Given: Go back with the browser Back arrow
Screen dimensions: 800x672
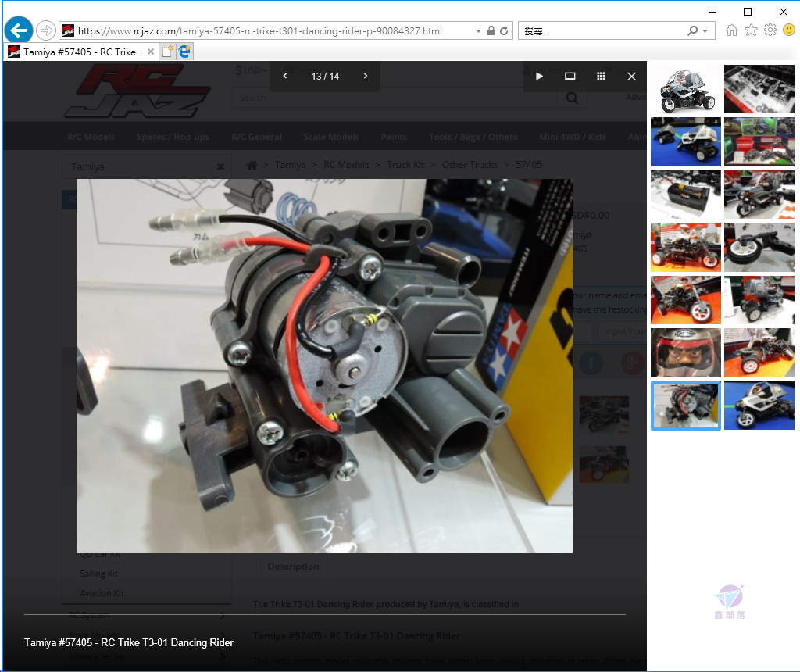Looking at the screenshot, I should [x=19, y=30].
